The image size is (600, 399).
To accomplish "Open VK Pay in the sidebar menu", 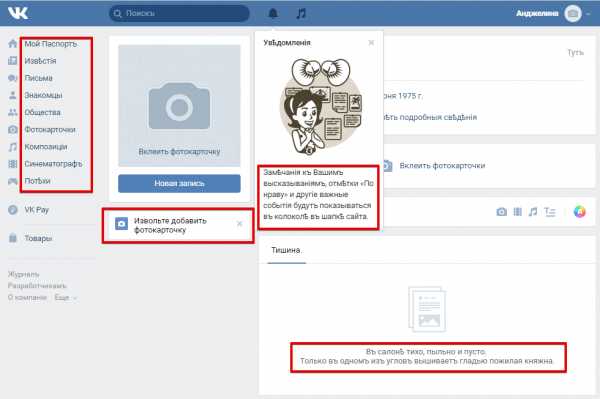I will coord(37,210).
